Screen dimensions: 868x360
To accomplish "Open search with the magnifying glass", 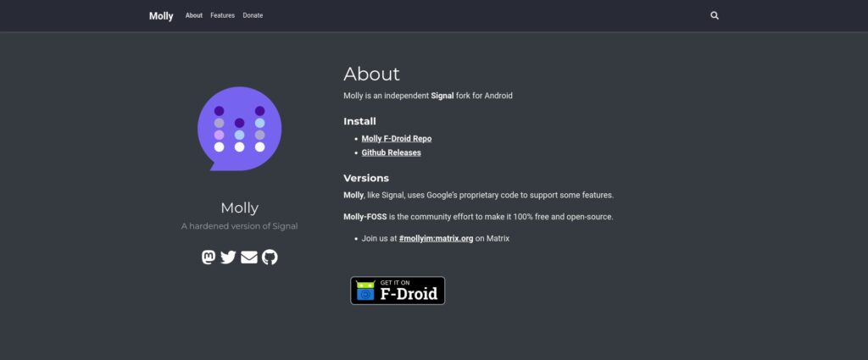I will click(715, 15).
